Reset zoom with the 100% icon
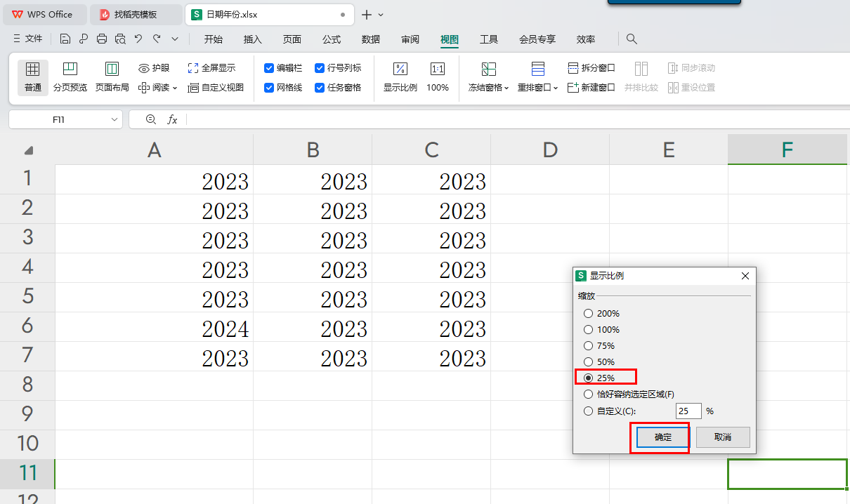 pyautogui.click(x=437, y=69)
